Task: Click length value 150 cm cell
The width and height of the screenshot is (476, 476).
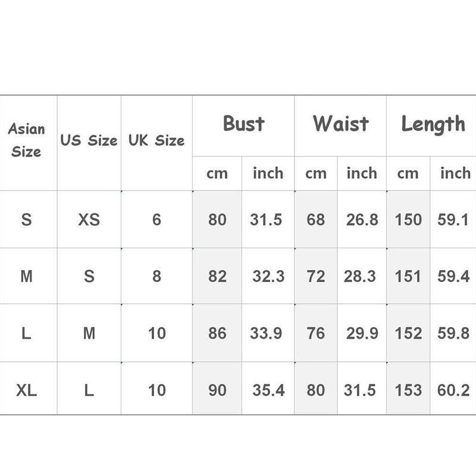Action: point(408,220)
